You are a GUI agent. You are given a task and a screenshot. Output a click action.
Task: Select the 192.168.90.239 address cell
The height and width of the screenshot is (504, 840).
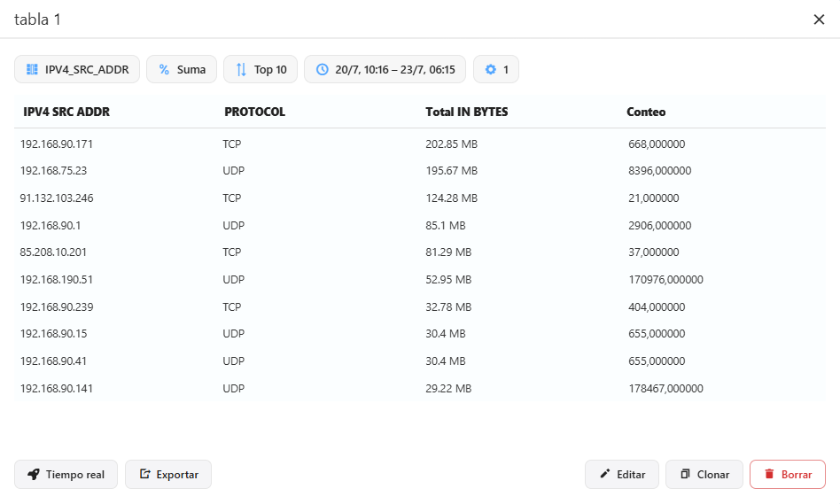57,306
